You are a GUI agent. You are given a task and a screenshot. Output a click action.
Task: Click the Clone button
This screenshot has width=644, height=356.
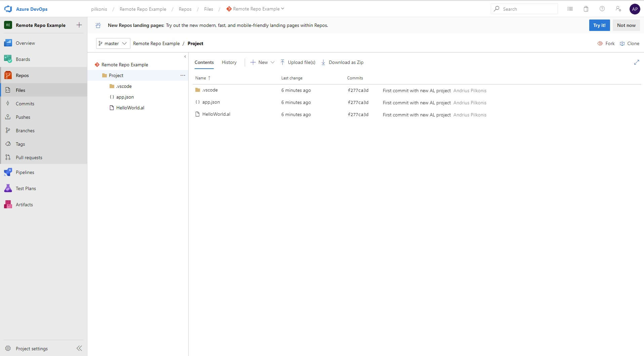pos(630,43)
